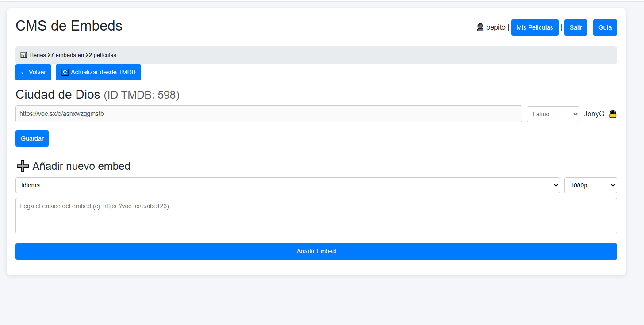Open the Guía section
Viewport: 644px width, 325px height.
(x=605, y=27)
